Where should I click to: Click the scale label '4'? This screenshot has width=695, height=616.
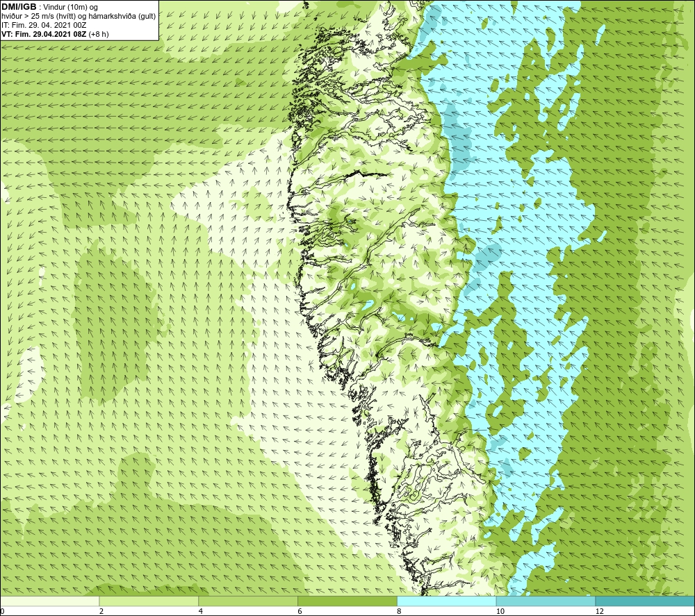[201, 611]
